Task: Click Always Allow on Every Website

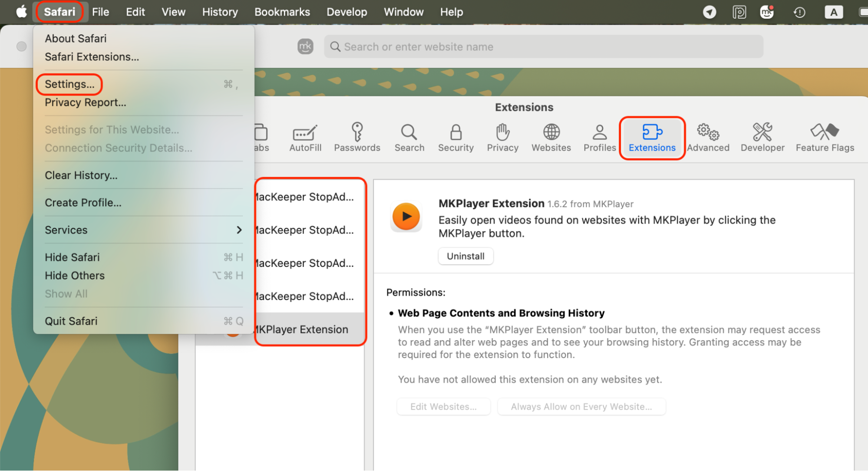Action: [x=581, y=406]
